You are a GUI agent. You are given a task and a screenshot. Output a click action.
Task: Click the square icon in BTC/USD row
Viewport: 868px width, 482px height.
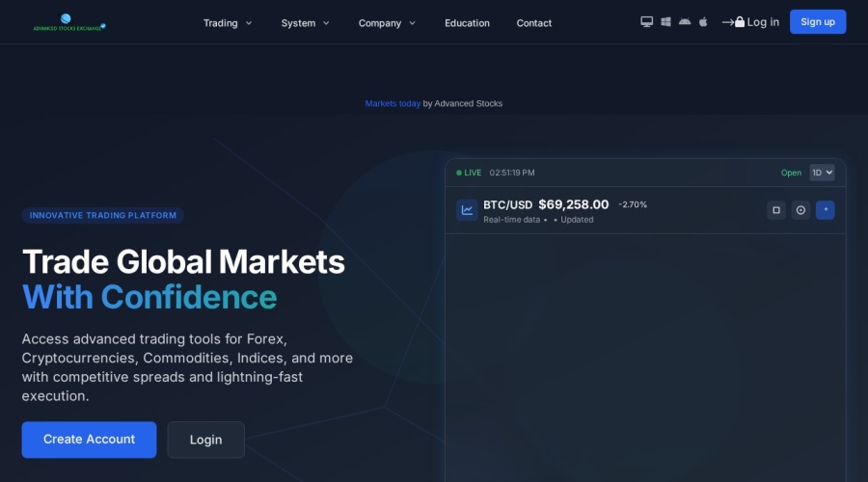(x=776, y=210)
